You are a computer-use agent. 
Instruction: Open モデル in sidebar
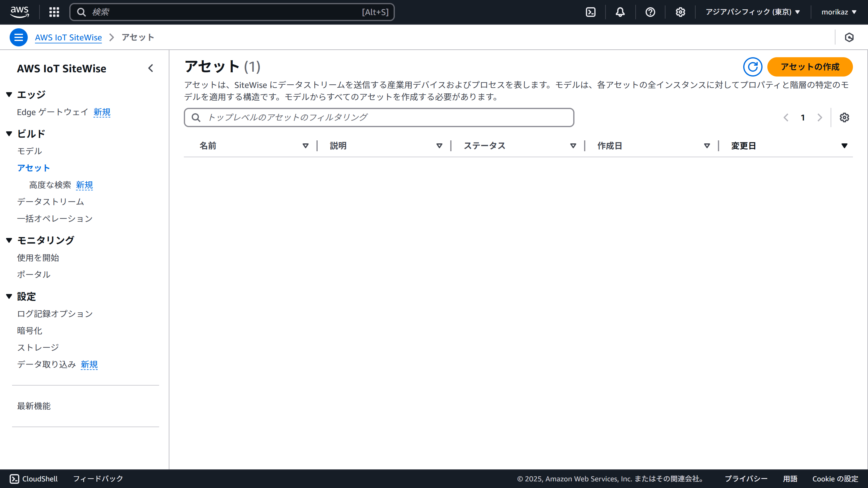tap(30, 151)
